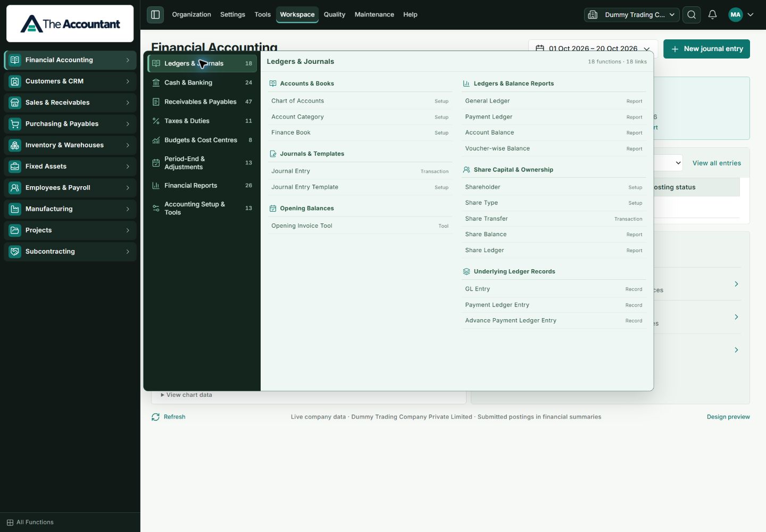Select Journal Entry transaction
This screenshot has height=532, width=766.
(x=360, y=171)
